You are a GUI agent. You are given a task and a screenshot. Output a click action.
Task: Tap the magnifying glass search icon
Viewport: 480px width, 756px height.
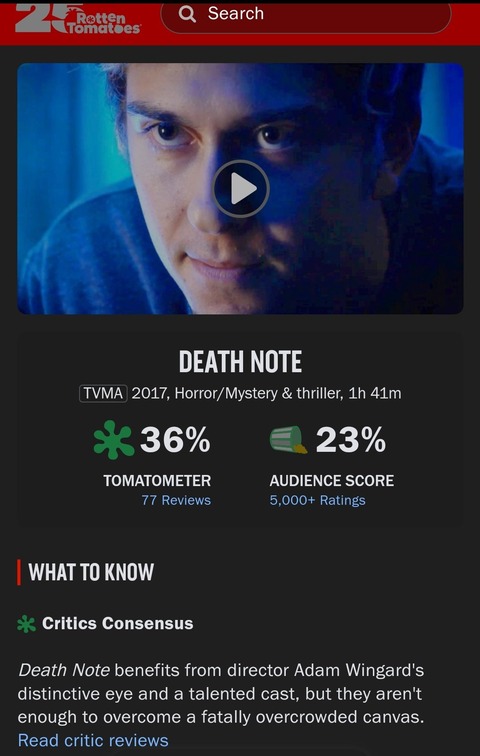187,14
